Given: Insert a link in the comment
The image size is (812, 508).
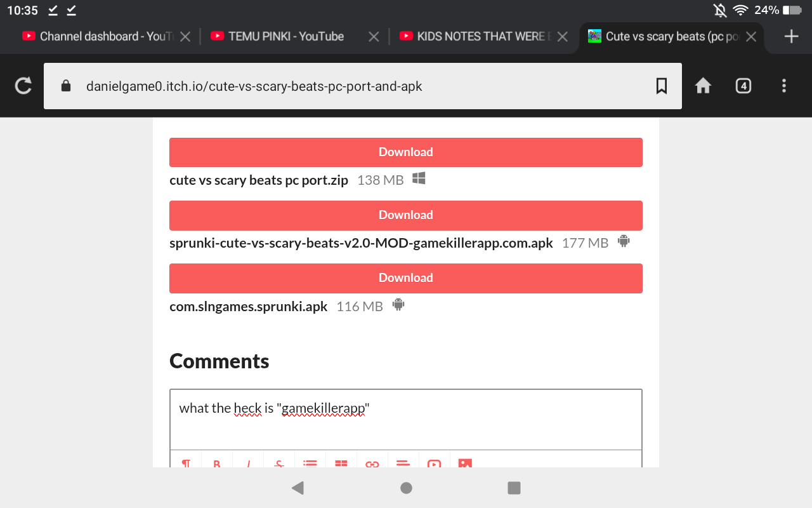Looking at the screenshot, I should 372,464.
